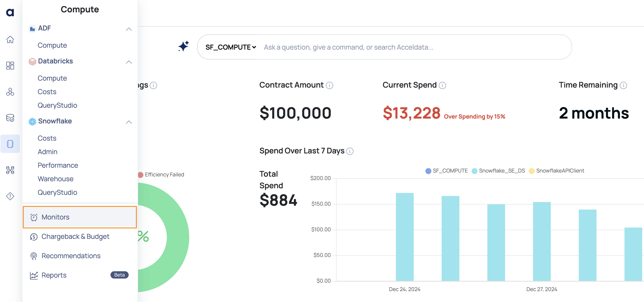Toggle SnowflakeAPIClient legend color dot
644x302 pixels.
(532, 171)
